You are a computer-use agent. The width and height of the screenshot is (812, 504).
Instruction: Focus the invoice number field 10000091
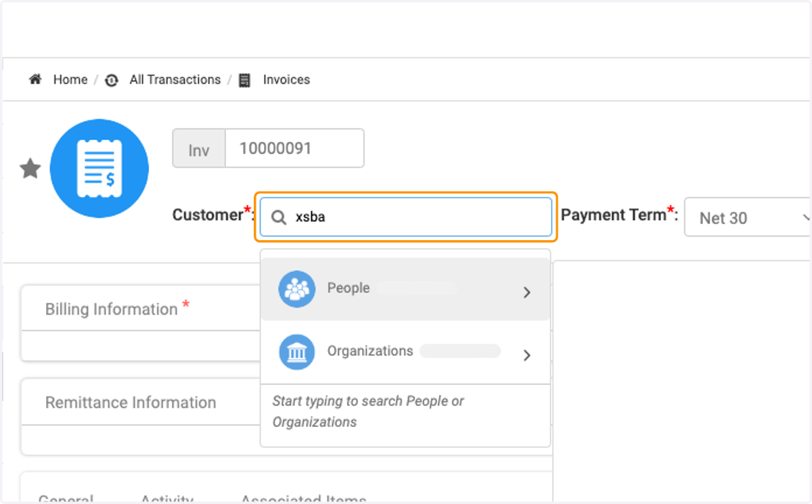[294, 148]
